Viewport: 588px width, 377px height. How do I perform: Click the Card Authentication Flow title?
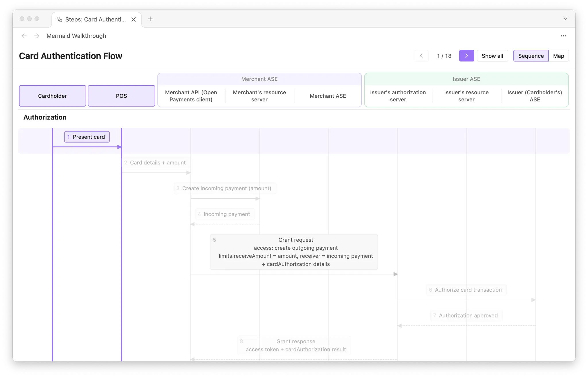71,56
